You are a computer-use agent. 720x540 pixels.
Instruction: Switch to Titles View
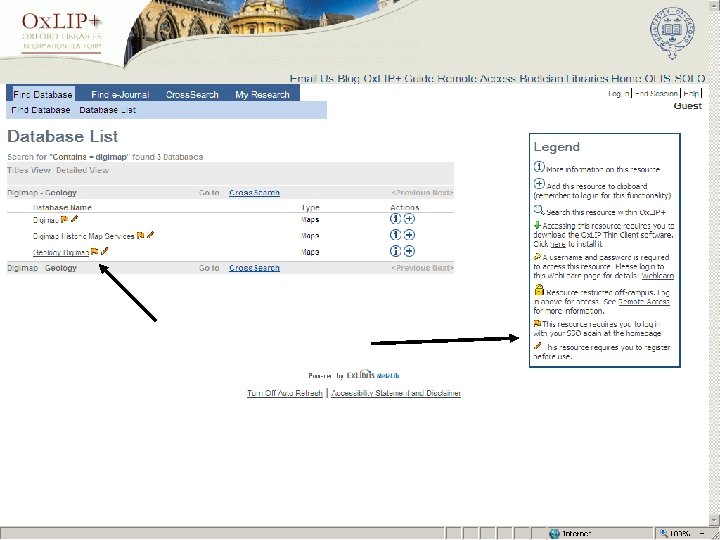[x=28, y=170]
